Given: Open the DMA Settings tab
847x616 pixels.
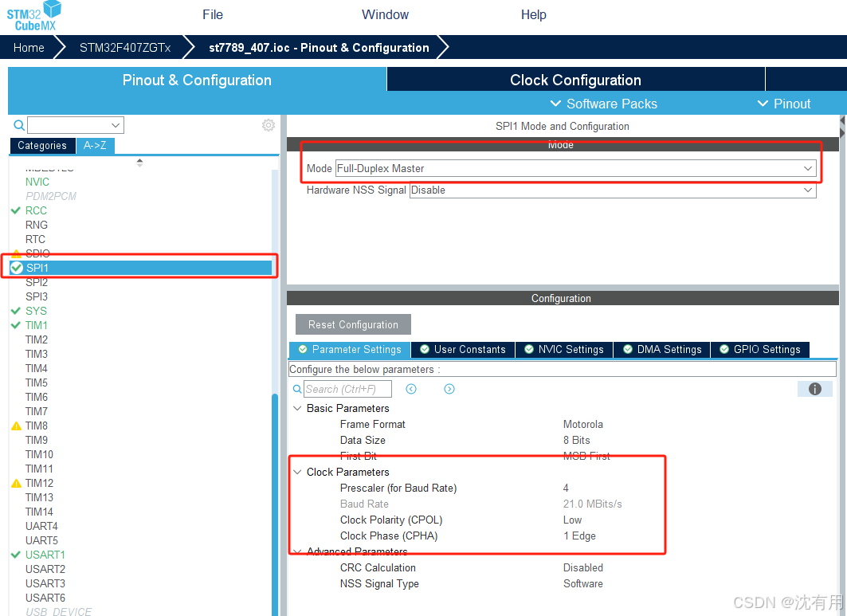Looking at the screenshot, I should [662, 350].
